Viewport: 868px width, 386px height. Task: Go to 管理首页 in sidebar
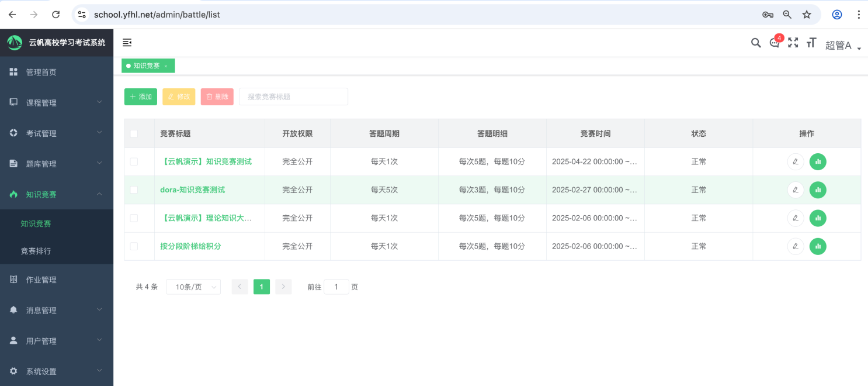[x=57, y=72]
